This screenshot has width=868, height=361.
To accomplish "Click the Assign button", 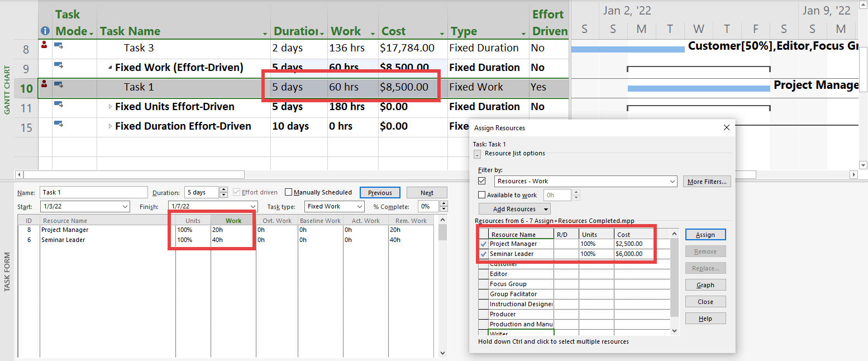I will [705, 235].
